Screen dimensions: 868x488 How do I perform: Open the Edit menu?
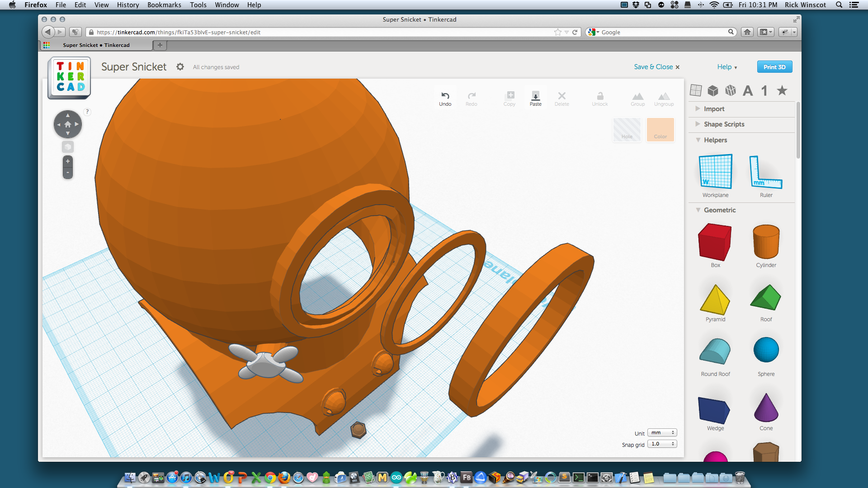click(x=80, y=5)
